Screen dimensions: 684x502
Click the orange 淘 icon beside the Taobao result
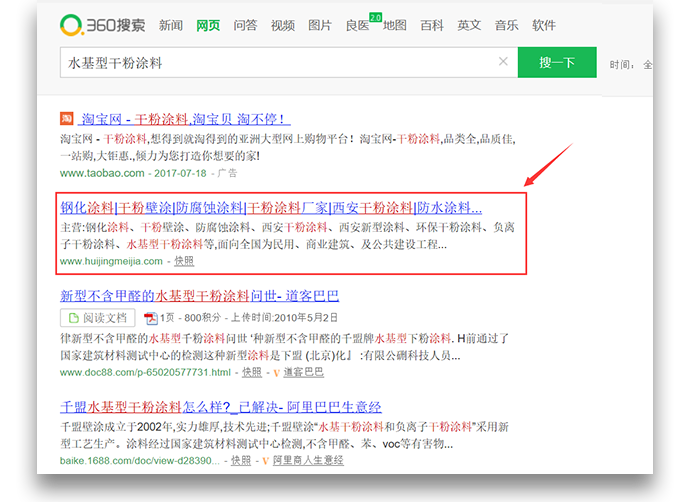(67, 118)
